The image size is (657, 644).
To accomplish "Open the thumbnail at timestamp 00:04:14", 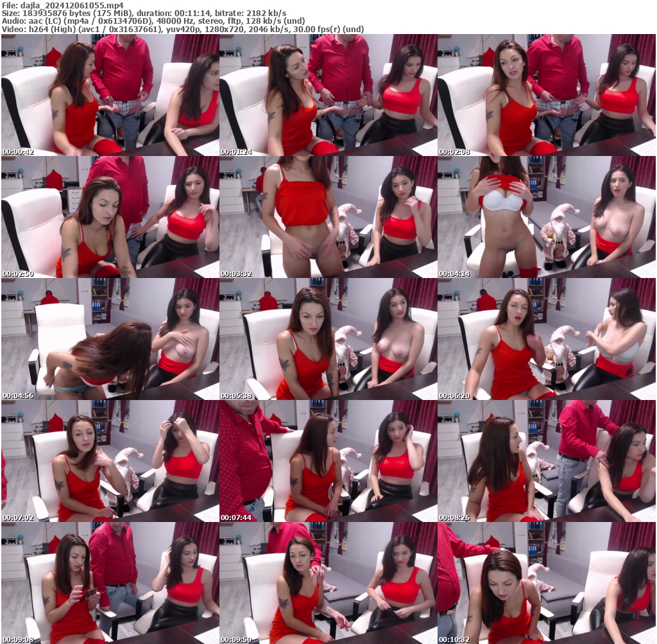I will tap(546, 217).
